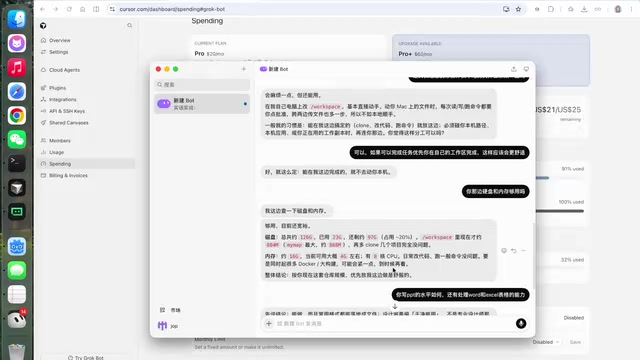This screenshot has height=360, width=640.
Task: Open the browser profile avatar
Action: (618, 9)
